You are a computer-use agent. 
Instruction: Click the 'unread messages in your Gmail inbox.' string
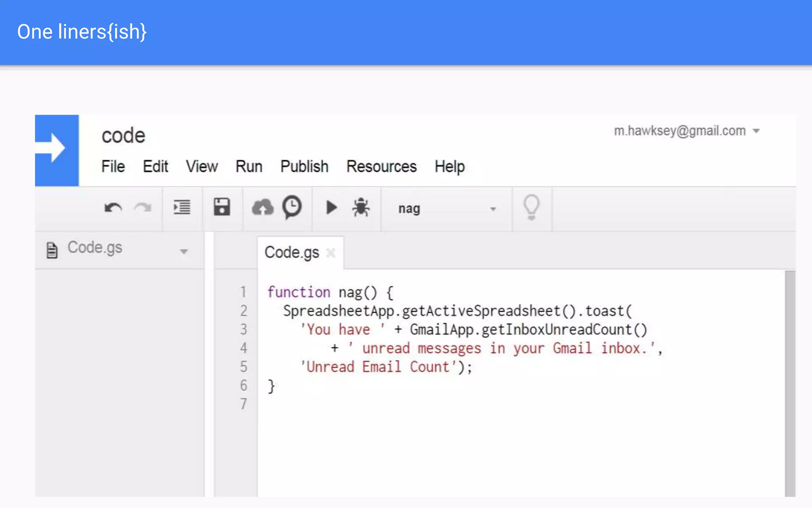click(x=502, y=348)
